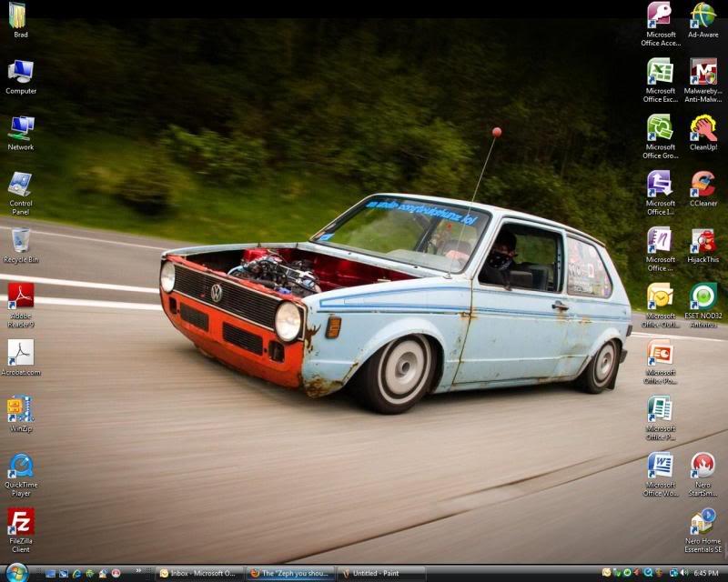Expand the Quick Launch overflow chevron
Viewport: 728px width, 582px height.
click(138, 570)
